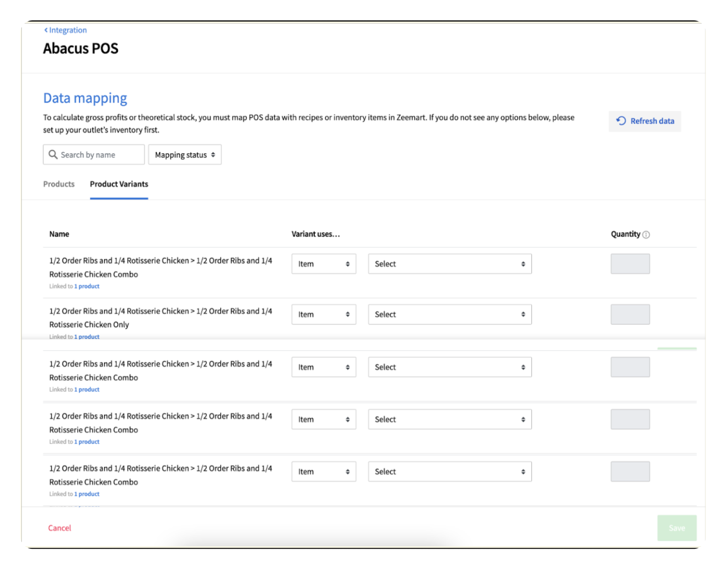Open Select dropdown in the fourth table row
This screenshot has width=728, height=571.
point(450,419)
